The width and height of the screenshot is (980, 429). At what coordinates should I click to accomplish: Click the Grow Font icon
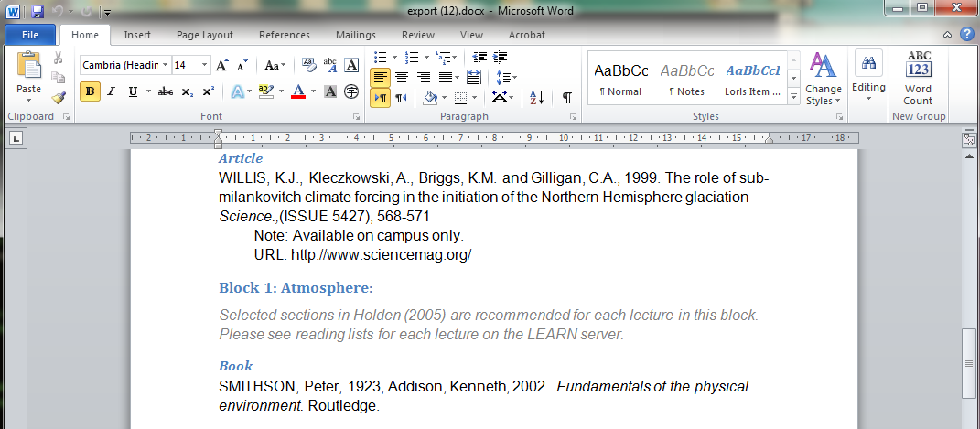222,66
